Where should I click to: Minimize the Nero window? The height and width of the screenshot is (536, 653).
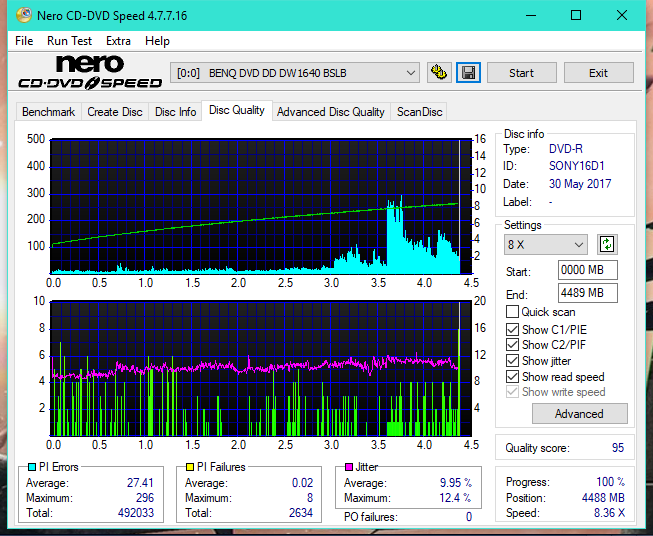click(x=531, y=15)
